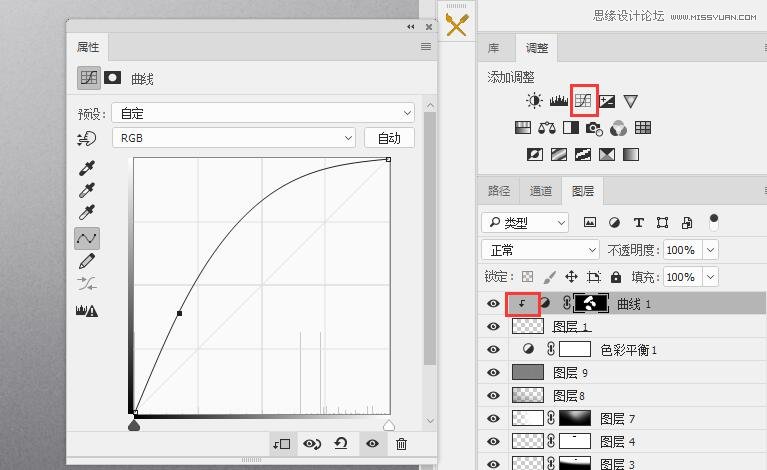This screenshot has height=470, width=767.
Task: Choose the edit points curve tool
Action: 87,238
